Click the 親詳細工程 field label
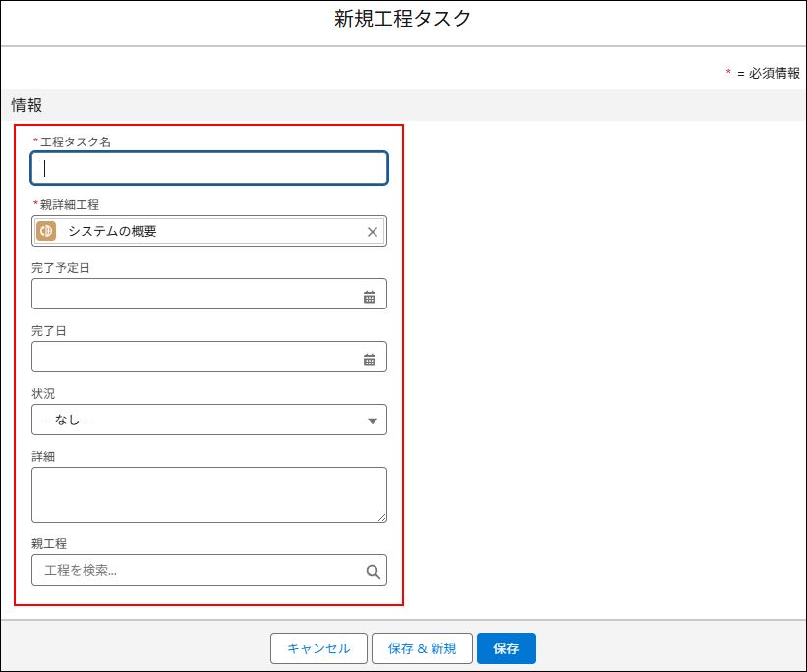Viewport: 807px width, 672px height. 70,204
